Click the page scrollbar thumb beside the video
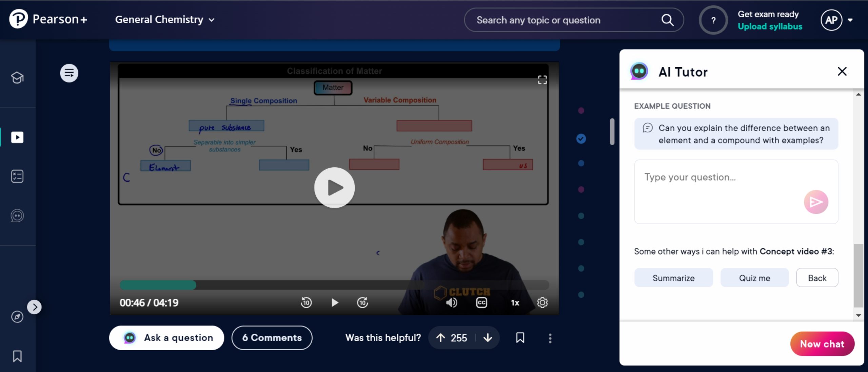 [612, 132]
